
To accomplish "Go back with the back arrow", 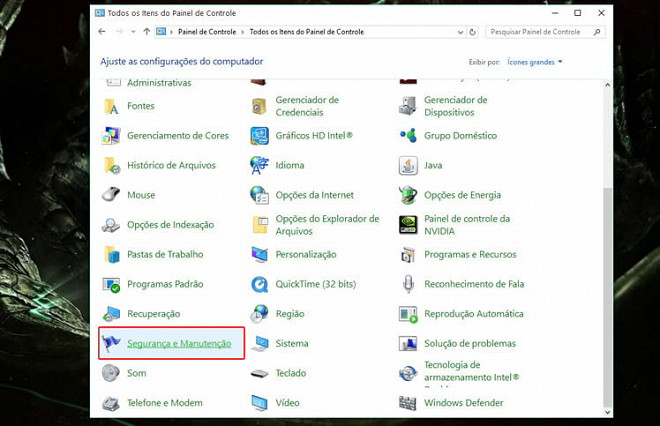I will (x=102, y=32).
